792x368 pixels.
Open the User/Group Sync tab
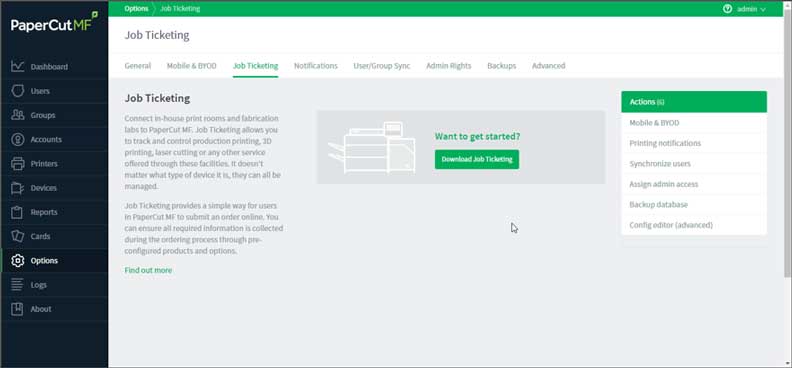pyautogui.click(x=382, y=66)
